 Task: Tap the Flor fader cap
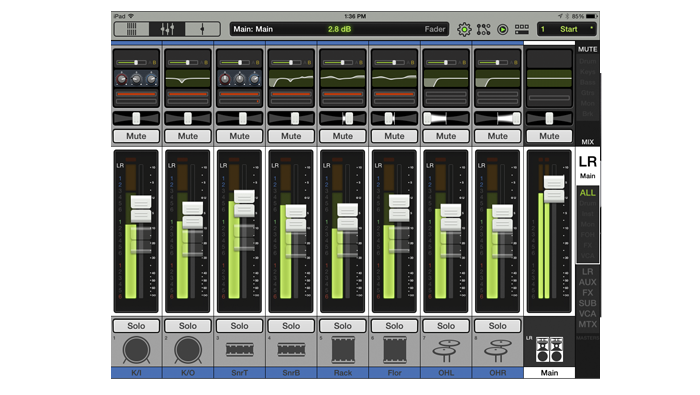[399, 208]
